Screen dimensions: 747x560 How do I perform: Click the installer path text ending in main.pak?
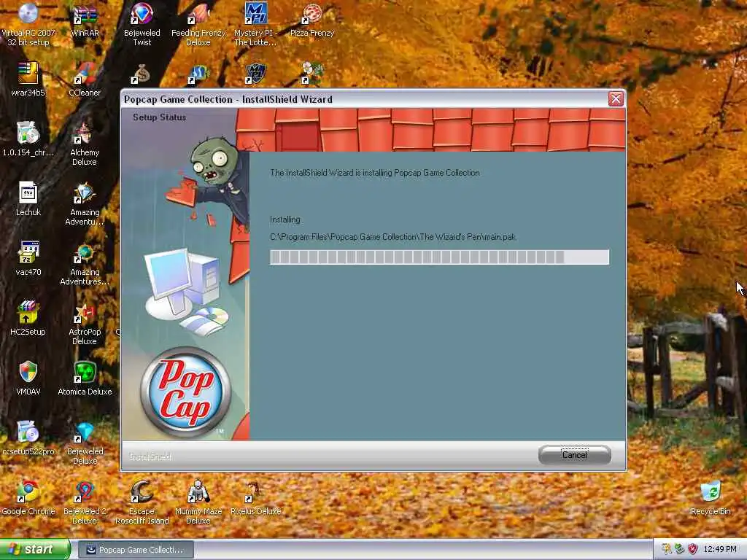[393, 237]
